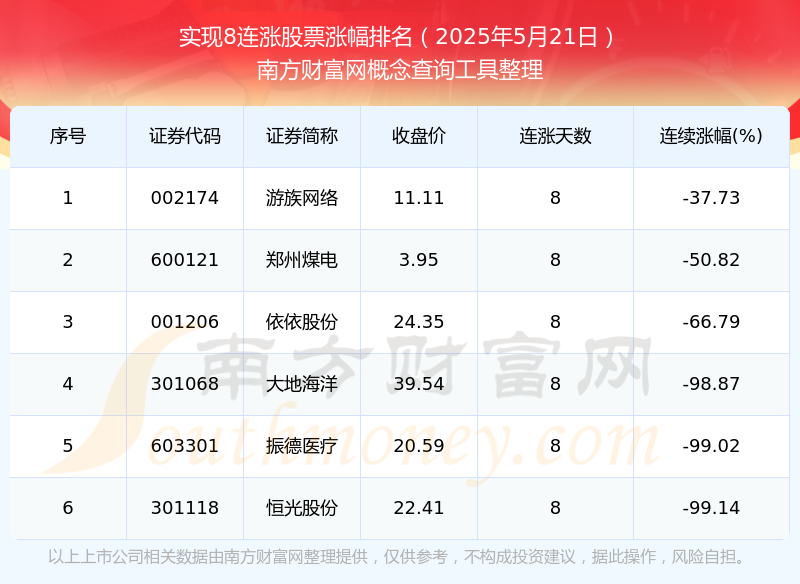Click stock code 301118

click(x=185, y=508)
